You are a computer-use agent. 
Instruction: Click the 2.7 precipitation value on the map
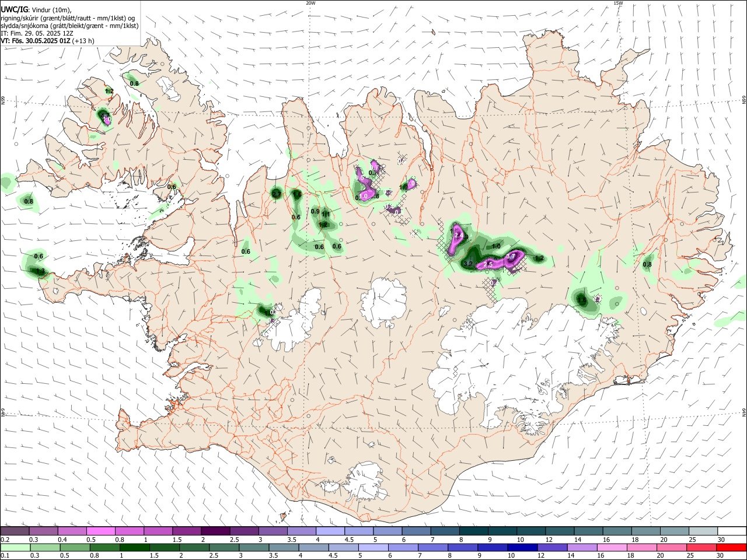[277, 194]
